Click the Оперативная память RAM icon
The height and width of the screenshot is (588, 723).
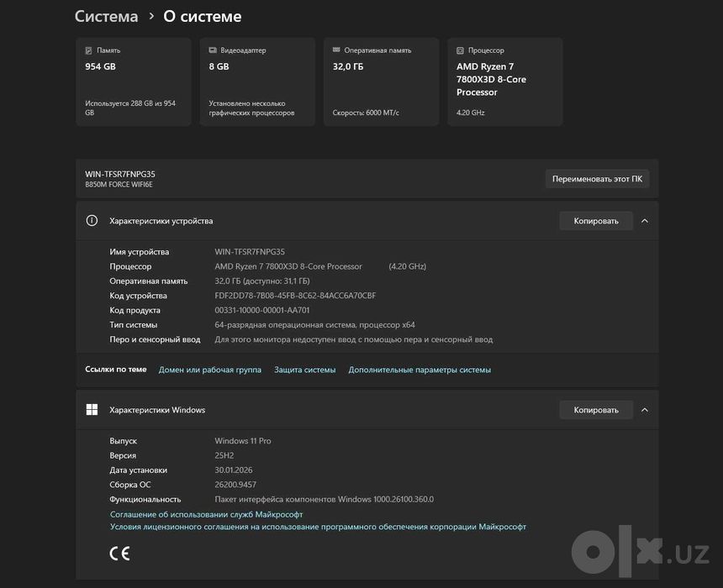pyautogui.click(x=336, y=50)
